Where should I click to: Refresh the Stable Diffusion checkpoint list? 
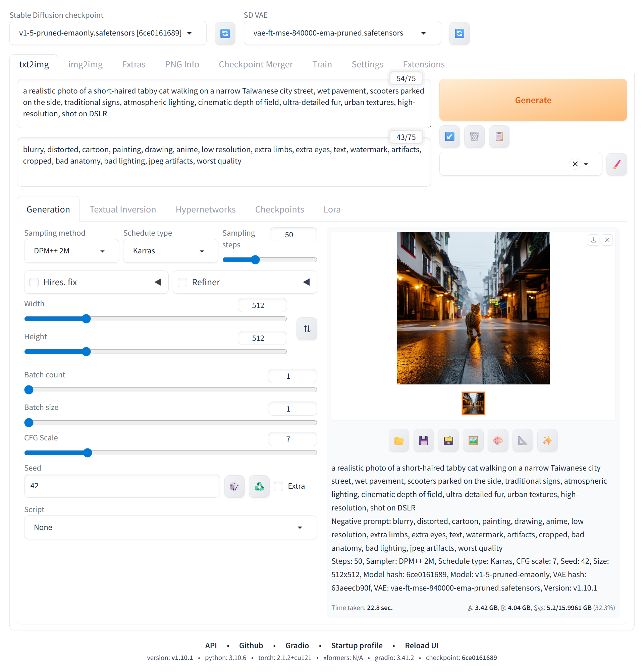click(x=225, y=33)
